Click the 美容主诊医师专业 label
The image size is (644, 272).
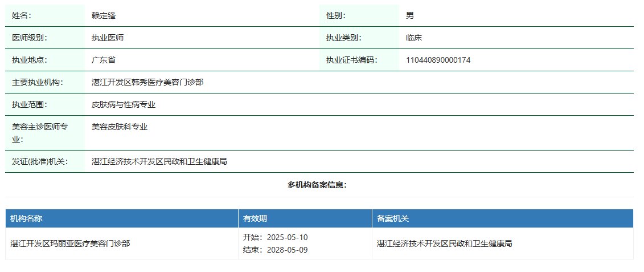(x=39, y=133)
